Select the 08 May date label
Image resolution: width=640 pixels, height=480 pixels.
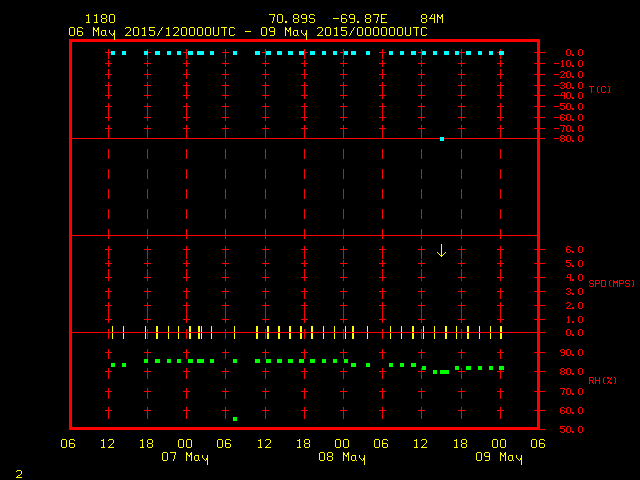coord(342,457)
